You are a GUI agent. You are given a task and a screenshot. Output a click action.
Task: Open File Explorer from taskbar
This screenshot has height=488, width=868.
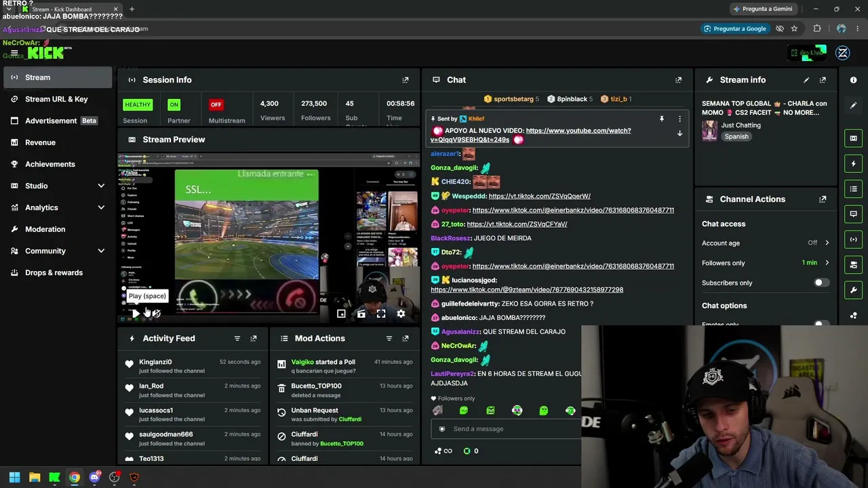click(x=35, y=477)
